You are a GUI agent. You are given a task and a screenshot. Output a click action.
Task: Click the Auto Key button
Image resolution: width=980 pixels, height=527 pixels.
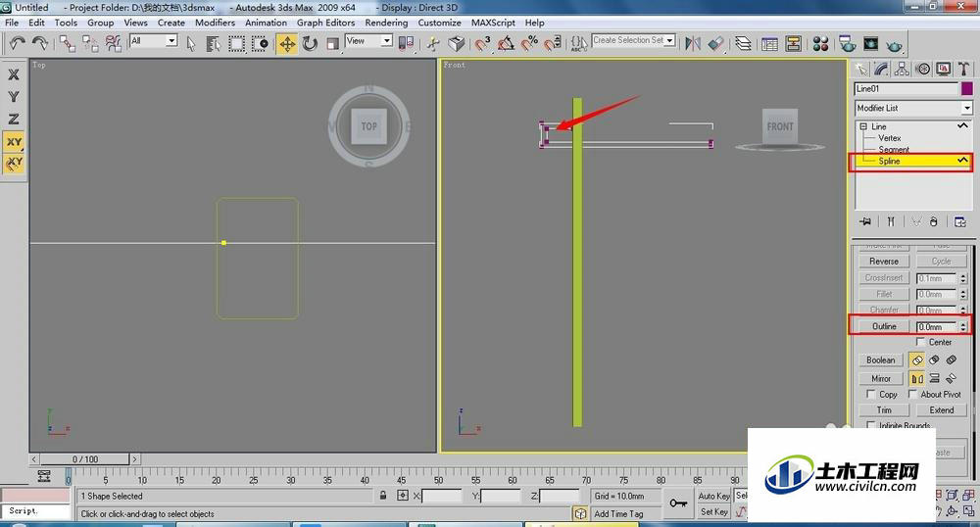point(713,496)
